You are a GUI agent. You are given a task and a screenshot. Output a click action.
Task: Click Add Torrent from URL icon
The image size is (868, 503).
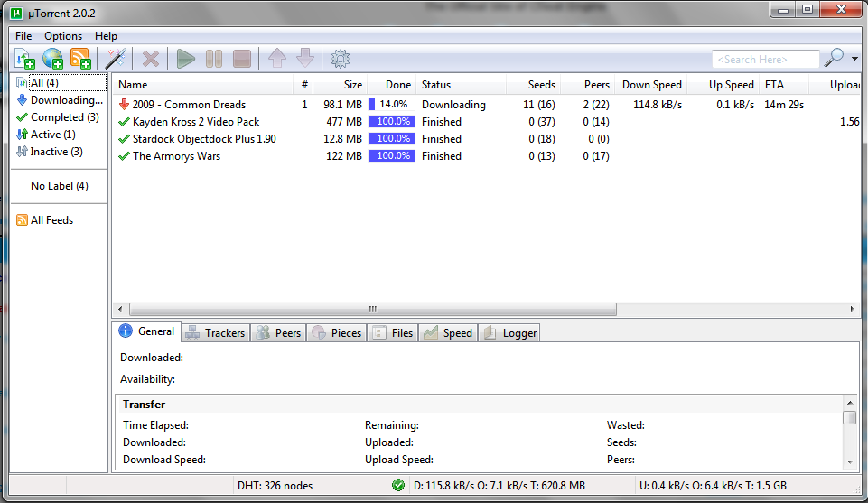point(52,59)
